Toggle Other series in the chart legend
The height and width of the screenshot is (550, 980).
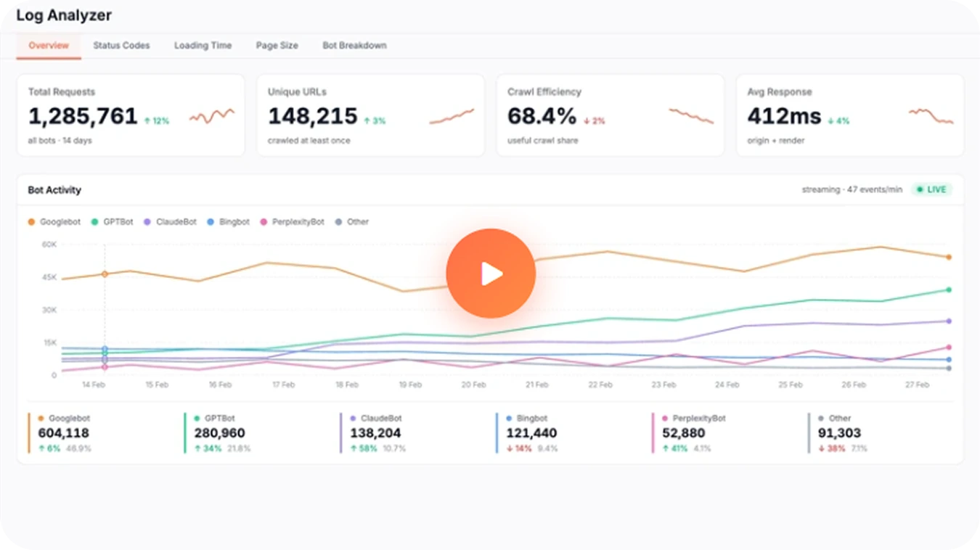(x=351, y=221)
